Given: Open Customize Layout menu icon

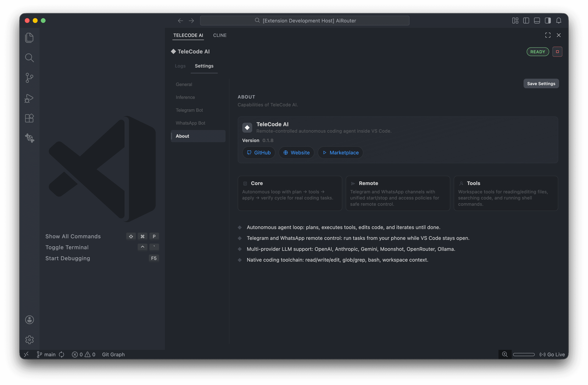Looking at the screenshot, I should click(x=515, y=21).
